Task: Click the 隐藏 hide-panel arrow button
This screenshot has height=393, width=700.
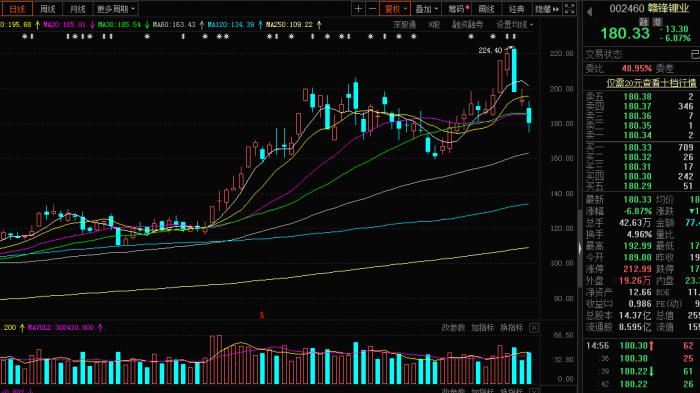Action: [x=547, y=9]
